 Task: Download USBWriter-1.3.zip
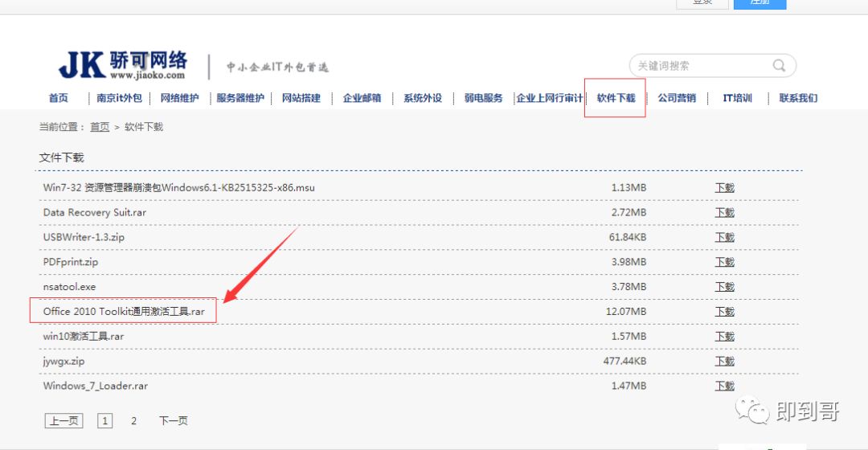pyautogui.click(x=724, y=237)
